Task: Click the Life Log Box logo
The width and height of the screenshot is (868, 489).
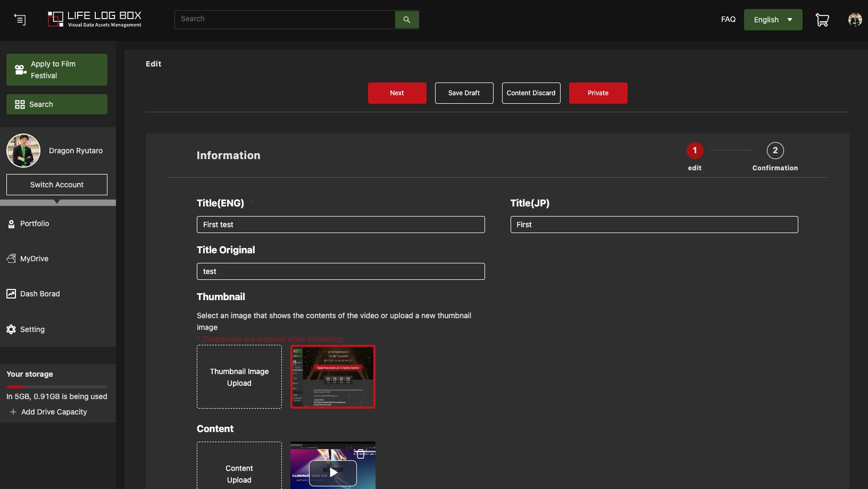Action: coord(95,19)
